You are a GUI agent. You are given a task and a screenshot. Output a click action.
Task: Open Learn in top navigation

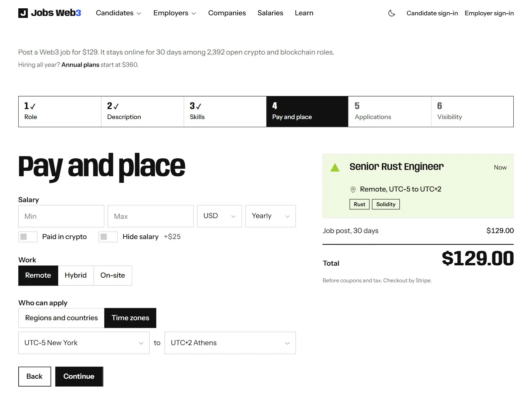pos(304,13)
